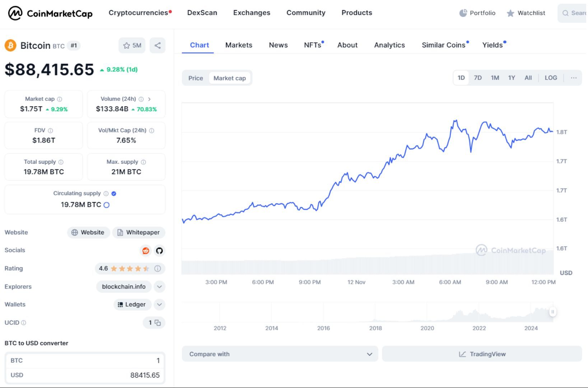Copy the UCID value
Viewport: 588px width, 388px height.
[x=157, y=323]
